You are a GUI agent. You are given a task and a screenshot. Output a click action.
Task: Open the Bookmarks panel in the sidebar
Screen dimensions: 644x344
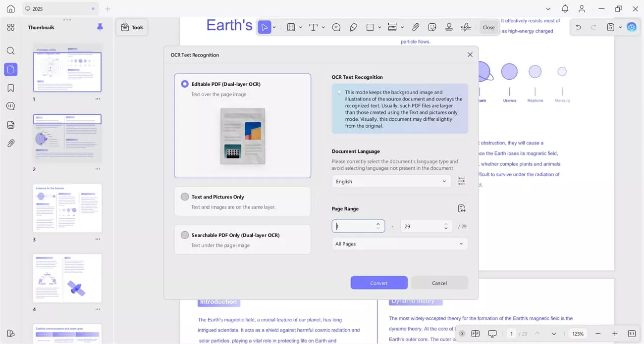tap(10, 88)
